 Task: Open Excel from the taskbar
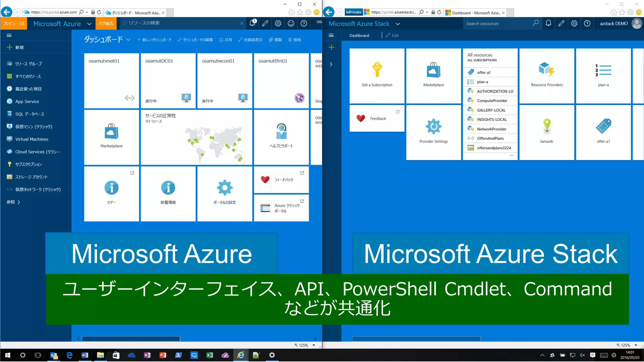pyautogui.click(x=209, y=355)
